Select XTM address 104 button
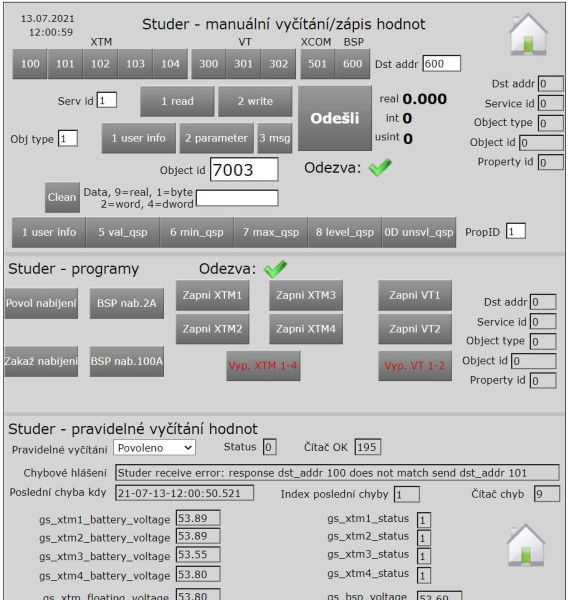Screen dimensions: 574x600 [x=170, y=64]
